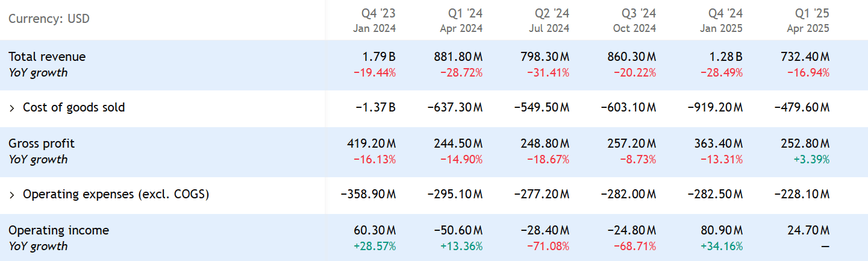Expand Operating expenses (excl. COGS) chevron
The image size is (868, 261).
coord(12,195)
